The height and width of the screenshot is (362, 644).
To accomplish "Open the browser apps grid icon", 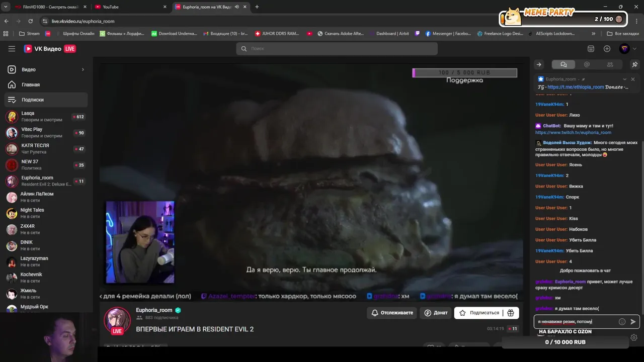I will pos(6,34).
